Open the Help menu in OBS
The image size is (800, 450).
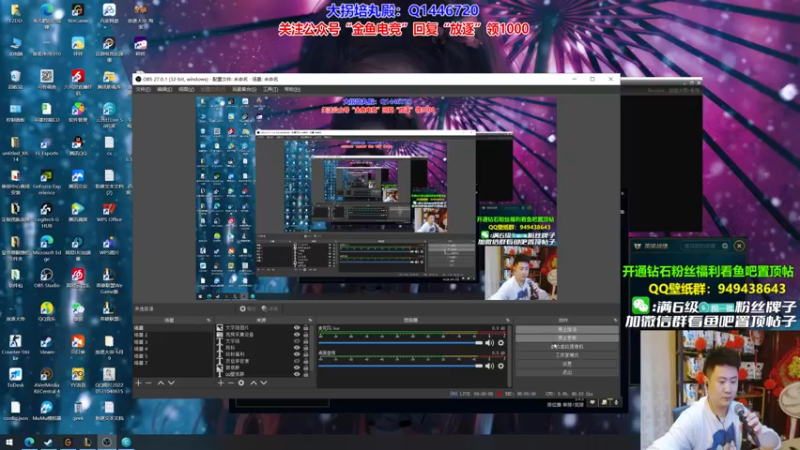click(x=292, y=89)
